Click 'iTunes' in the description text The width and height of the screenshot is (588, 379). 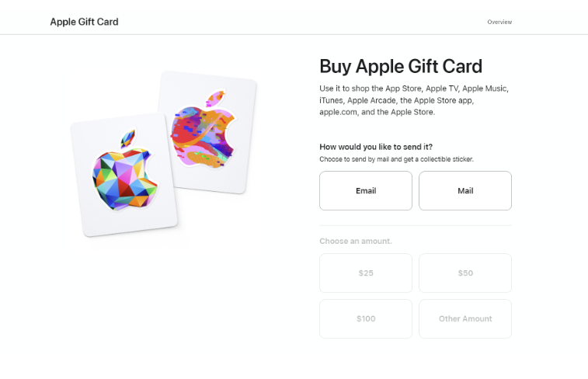331,100
